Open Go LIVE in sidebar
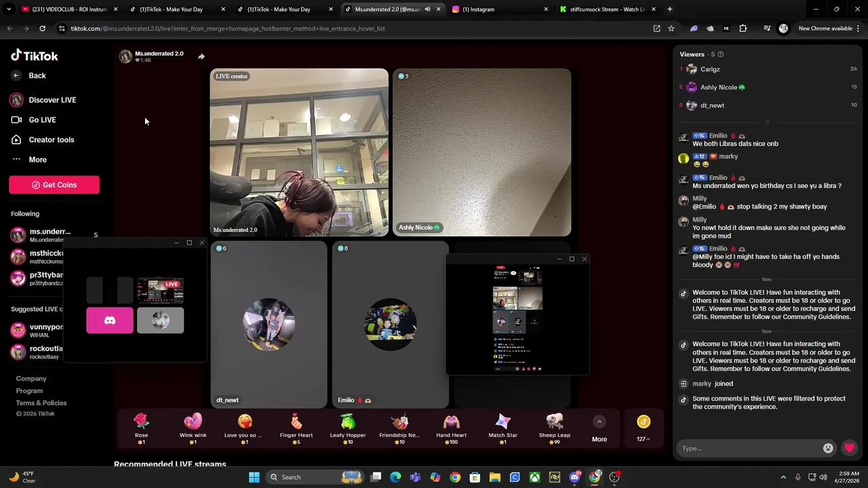The height and width of the screenshot is (488, 868). [x=33, y=120]
